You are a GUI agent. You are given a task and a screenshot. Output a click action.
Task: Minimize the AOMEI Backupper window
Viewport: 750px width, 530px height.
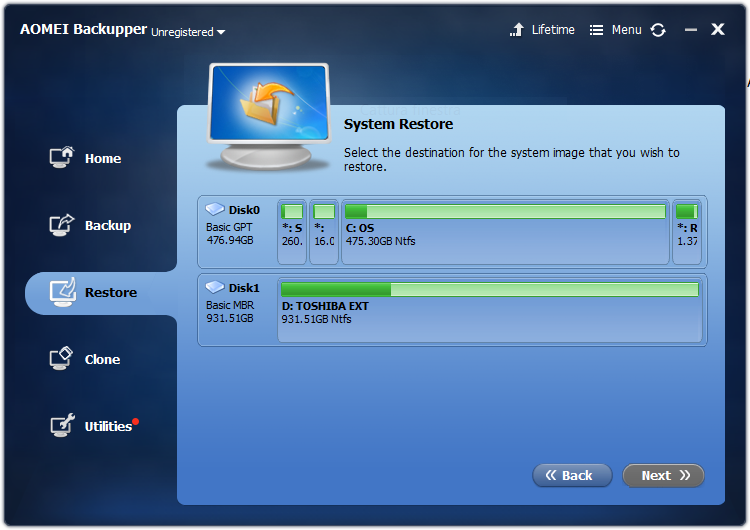[x=691, y=30]
